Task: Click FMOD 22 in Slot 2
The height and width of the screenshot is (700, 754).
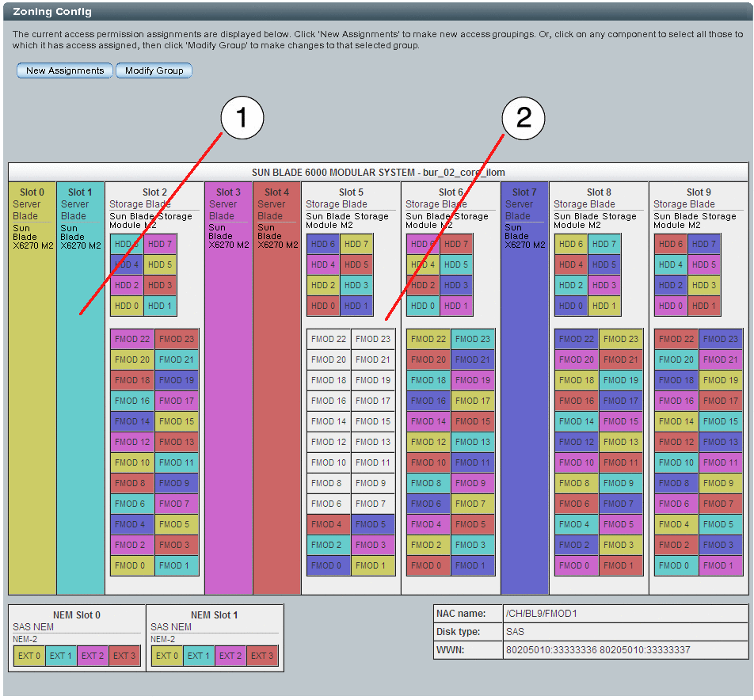Action: pos(132,340)
